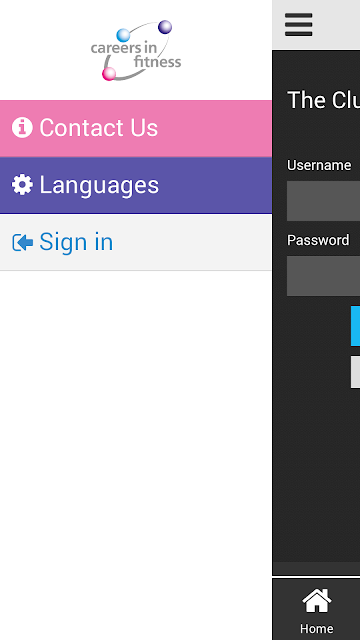Focus the Username input field
The image size is (360, 640).
pyautogui.click(x=323, y=201)
